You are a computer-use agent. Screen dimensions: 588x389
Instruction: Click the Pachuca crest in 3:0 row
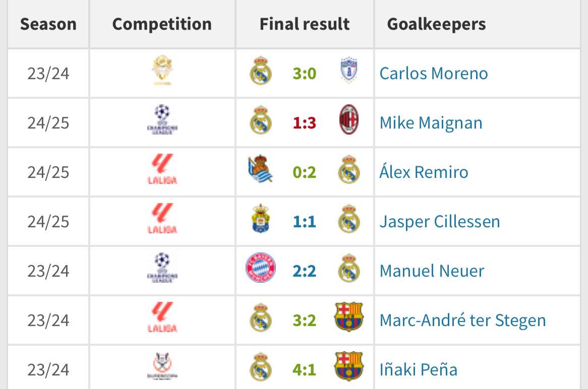coord(349,70)
